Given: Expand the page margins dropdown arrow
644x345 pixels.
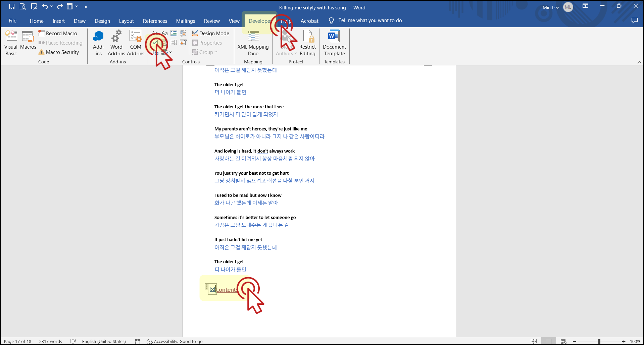Looking at the screenshot, I should click(77, 6).
